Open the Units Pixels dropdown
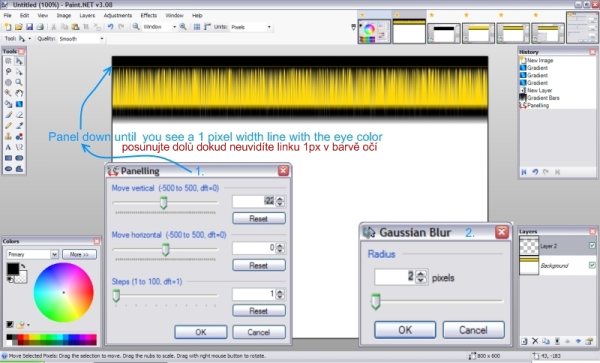 pos(251,27)
